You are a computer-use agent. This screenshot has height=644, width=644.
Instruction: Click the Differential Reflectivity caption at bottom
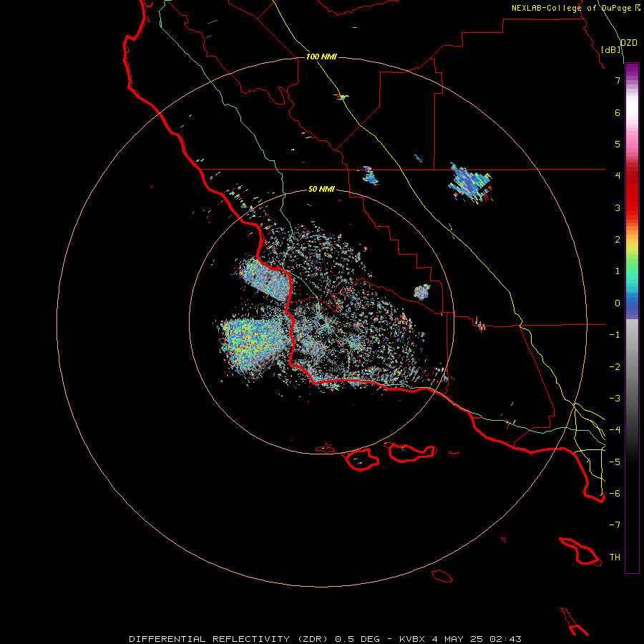pyautogui.click(x=326, y=639)
